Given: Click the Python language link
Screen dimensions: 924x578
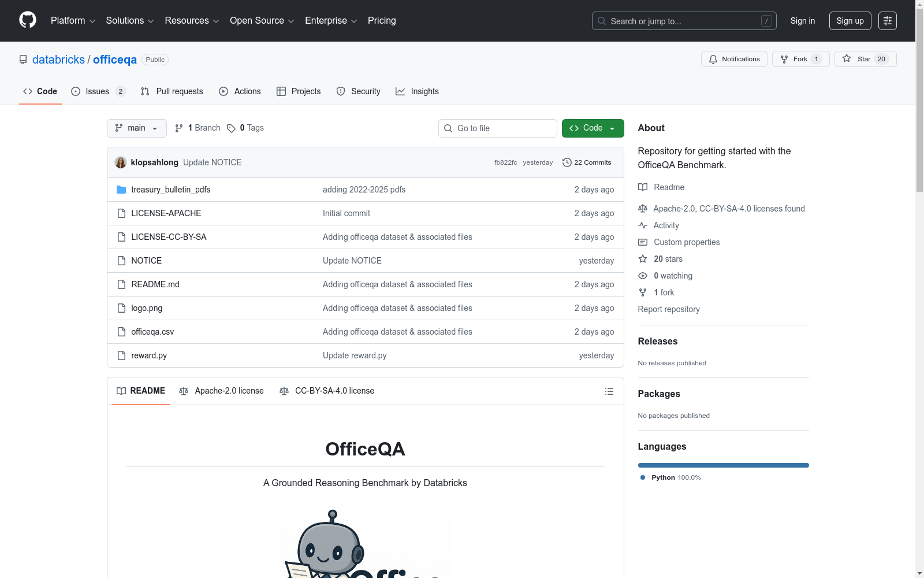Looking at the screenshot, I should point(670,477).
